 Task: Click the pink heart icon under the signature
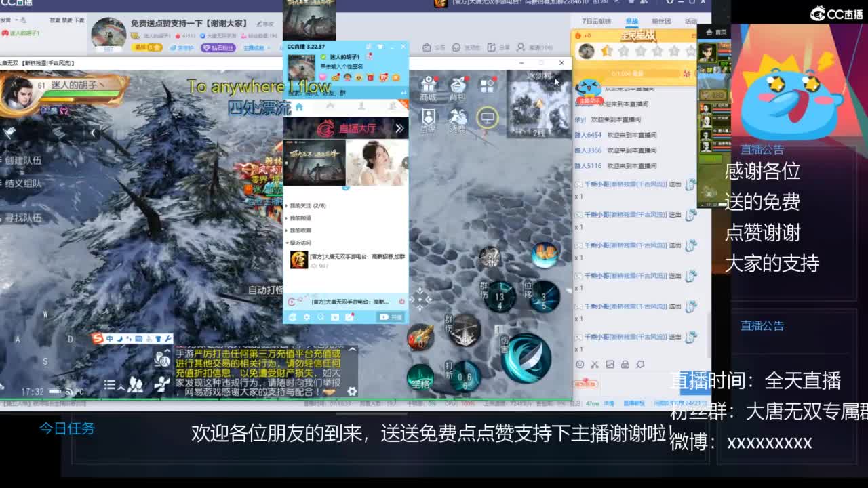(323, 78)
